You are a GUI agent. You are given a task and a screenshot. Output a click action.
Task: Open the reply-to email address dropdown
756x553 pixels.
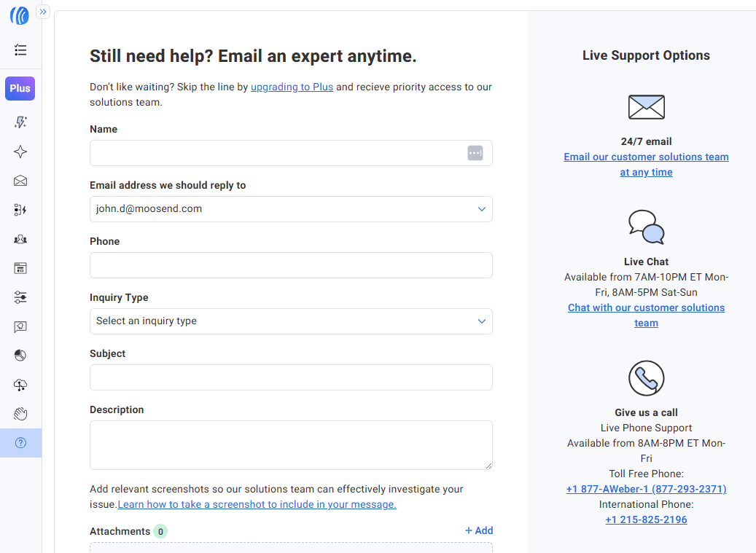pos(291,209)
